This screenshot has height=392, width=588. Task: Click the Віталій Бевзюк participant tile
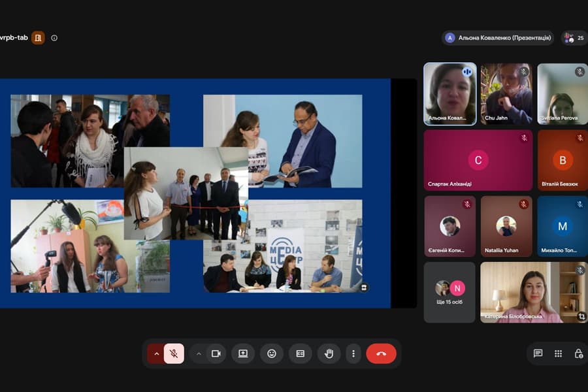point(563,160)
